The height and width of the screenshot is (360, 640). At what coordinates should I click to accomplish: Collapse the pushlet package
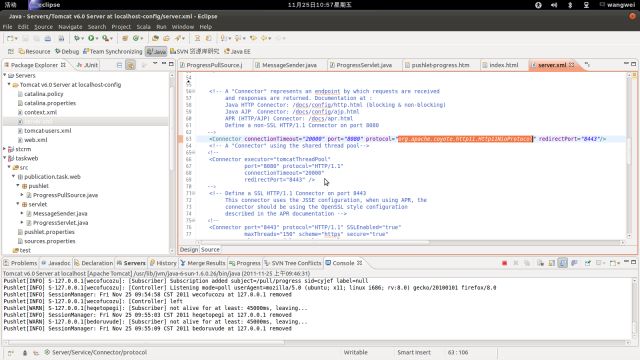[18, 186]
